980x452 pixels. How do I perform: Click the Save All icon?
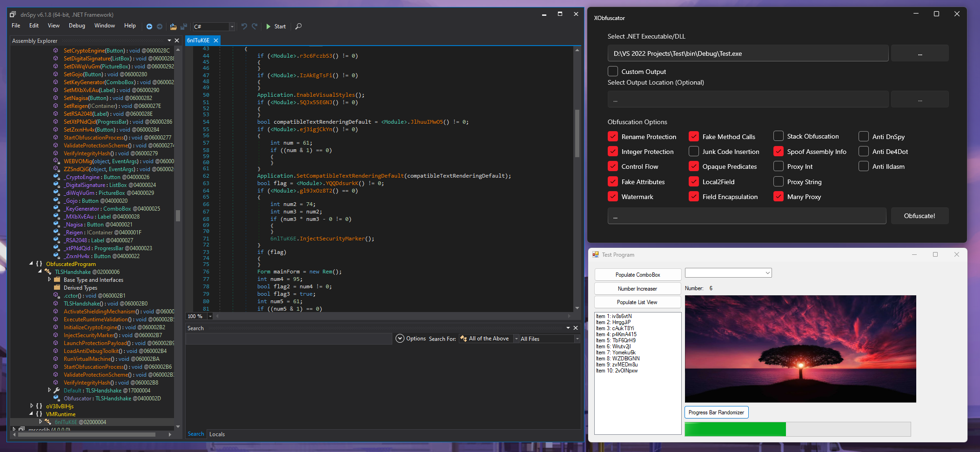click(184, 27)
